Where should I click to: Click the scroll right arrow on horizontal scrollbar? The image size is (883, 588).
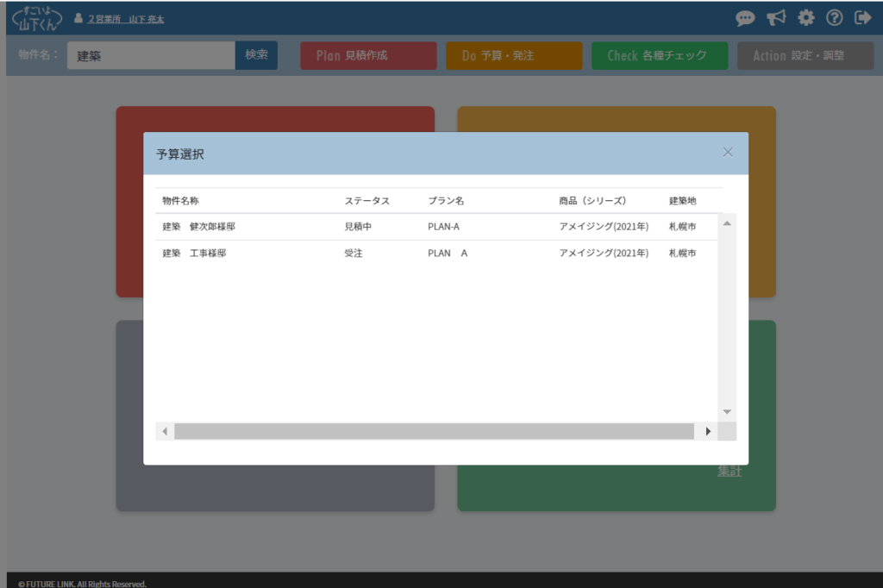coord(709,431)
